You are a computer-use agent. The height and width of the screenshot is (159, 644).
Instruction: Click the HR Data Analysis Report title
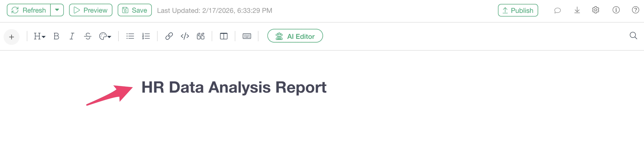coord(234,87)
